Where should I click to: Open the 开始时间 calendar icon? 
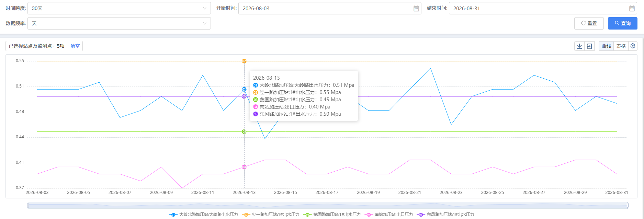[x=416, y=9]
